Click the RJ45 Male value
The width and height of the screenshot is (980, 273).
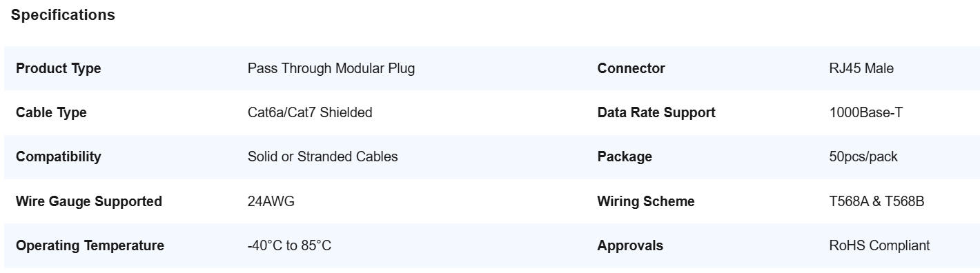pos(861,68)
